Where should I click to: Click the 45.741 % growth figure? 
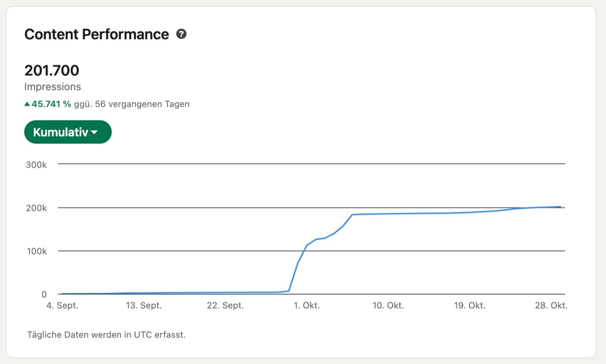(x=51, y=104)
